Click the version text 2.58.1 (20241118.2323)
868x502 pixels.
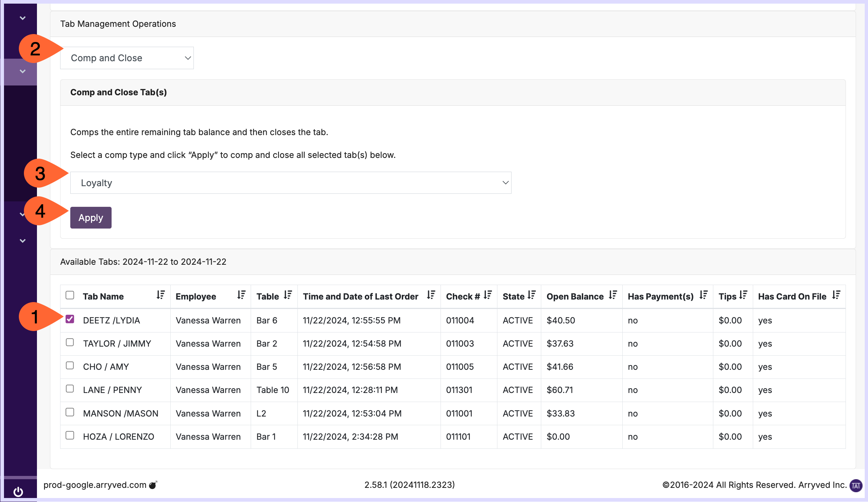pos(409,485)
